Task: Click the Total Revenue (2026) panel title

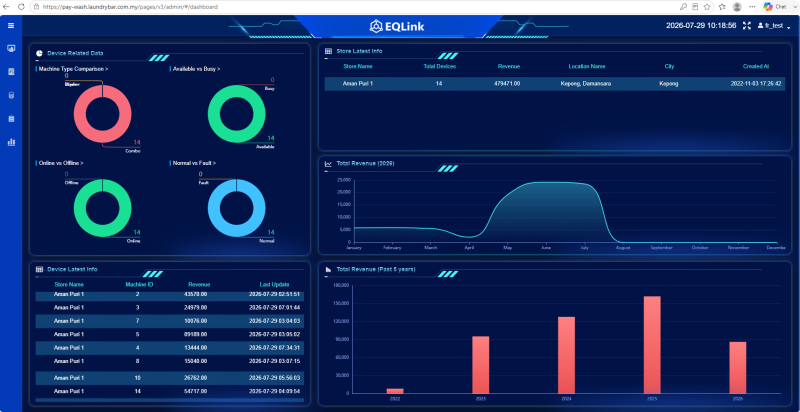Action: 365,164
